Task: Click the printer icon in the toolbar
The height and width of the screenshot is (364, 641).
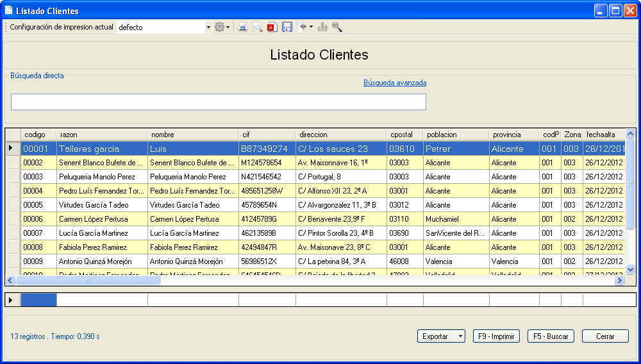Action: 243,27
